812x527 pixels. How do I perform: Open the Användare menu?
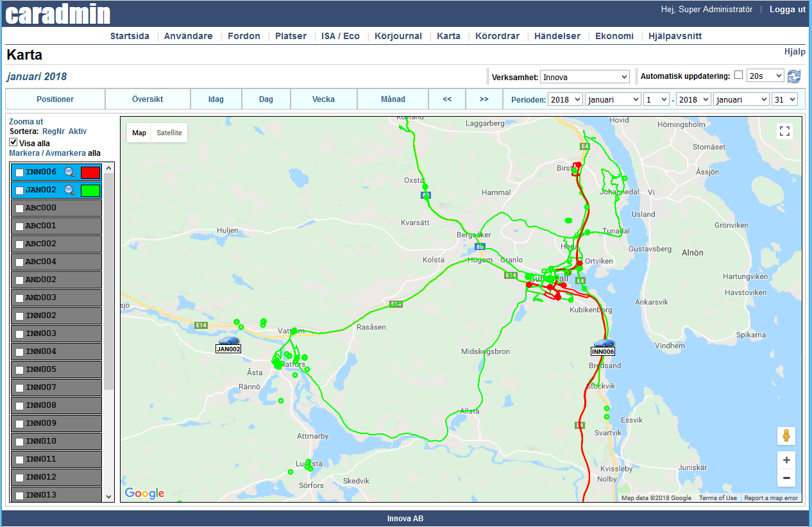189,36
